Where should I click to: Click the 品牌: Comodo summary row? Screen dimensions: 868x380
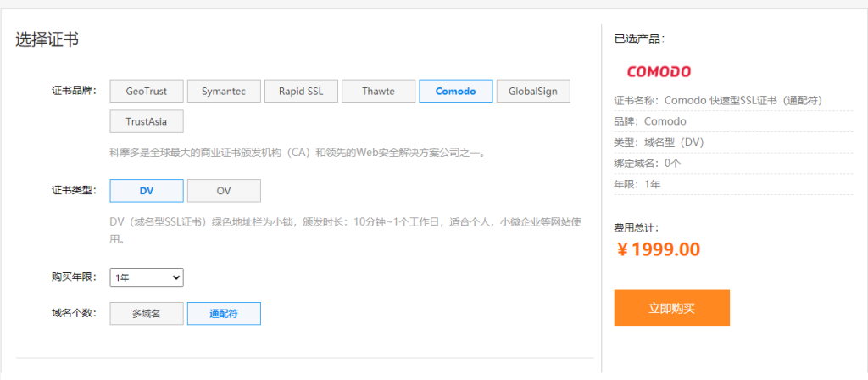point(733,121)
